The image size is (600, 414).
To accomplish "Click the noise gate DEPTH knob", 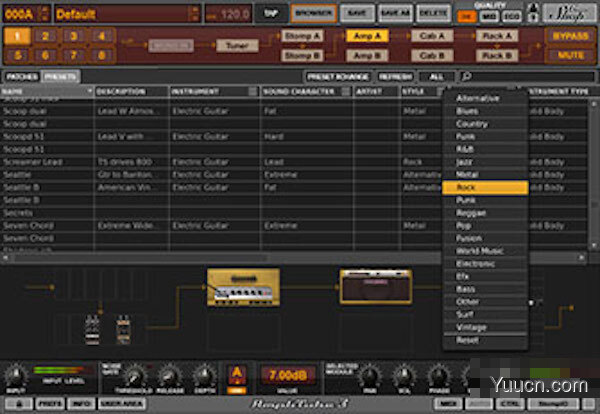I will tap(204, 377).
